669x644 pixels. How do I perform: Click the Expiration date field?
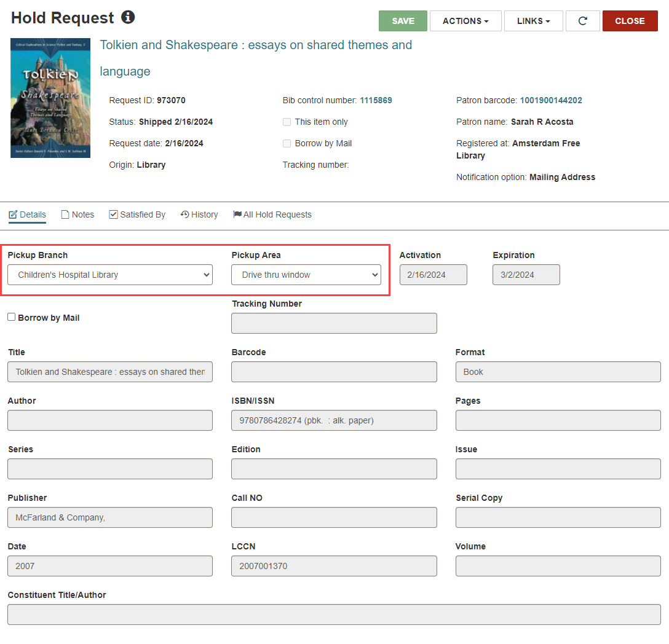coord(526,275)
